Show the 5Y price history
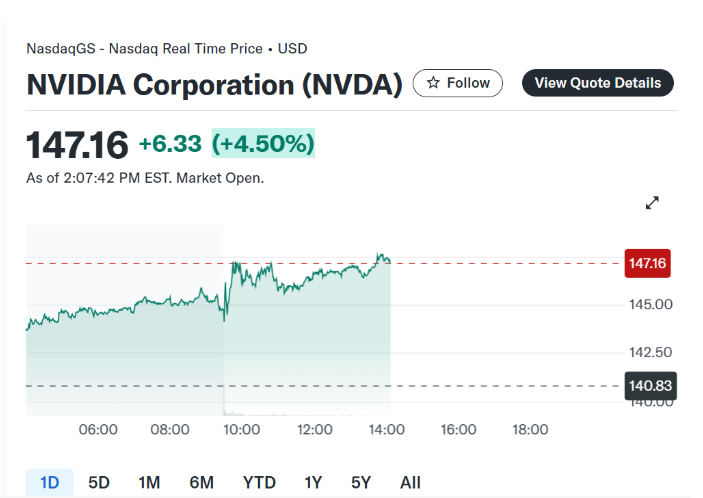Image resolution: width=703 pixels, height=498 pixels. pos(361,483)
